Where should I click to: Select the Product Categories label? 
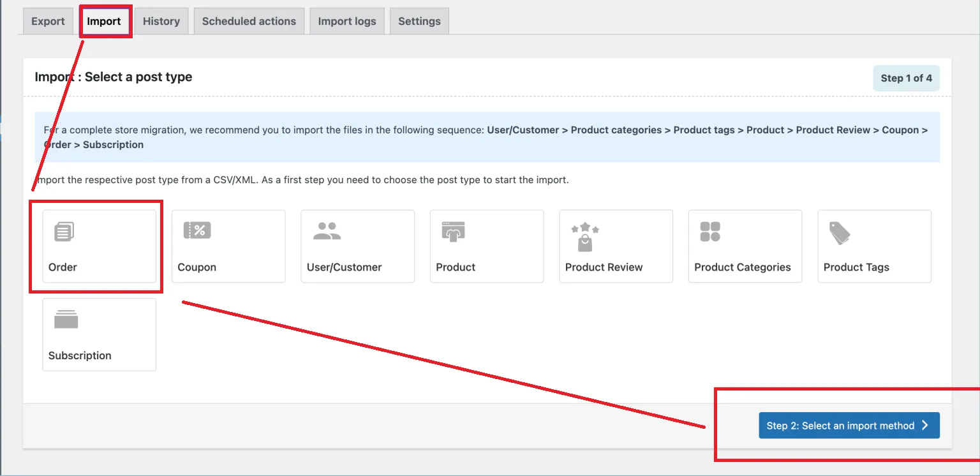[x=743, y=267]
